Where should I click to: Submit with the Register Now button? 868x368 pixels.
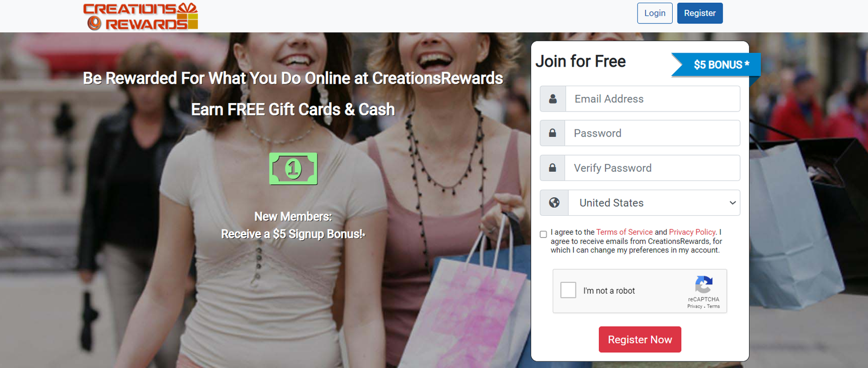[640, 339]
